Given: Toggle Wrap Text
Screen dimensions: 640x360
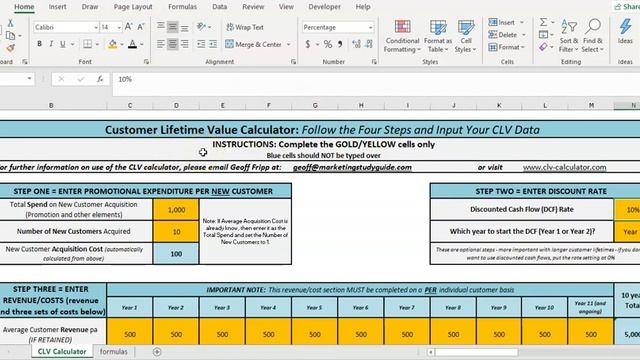Looking at the screenshot, I should tap(245, 27).
